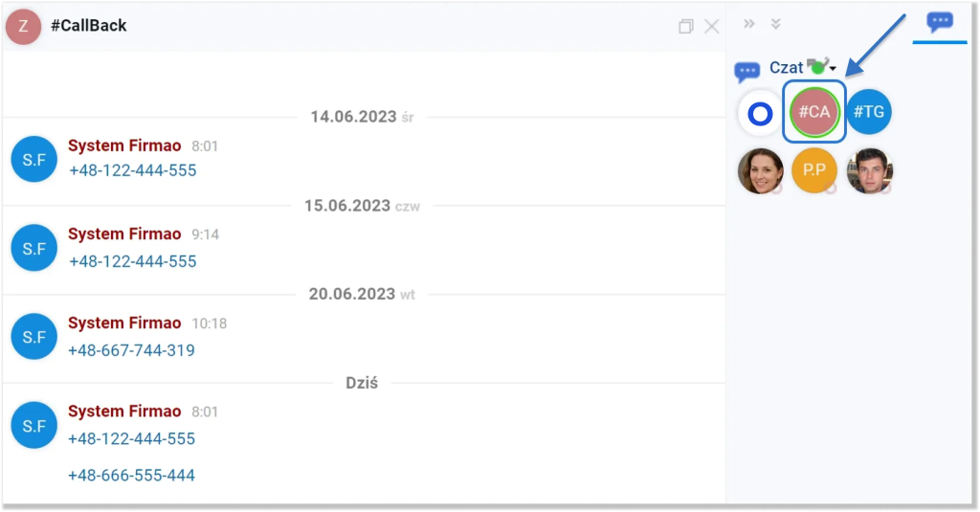
Task: Collapse panel with double down chevrons
Action: point(776,24)
